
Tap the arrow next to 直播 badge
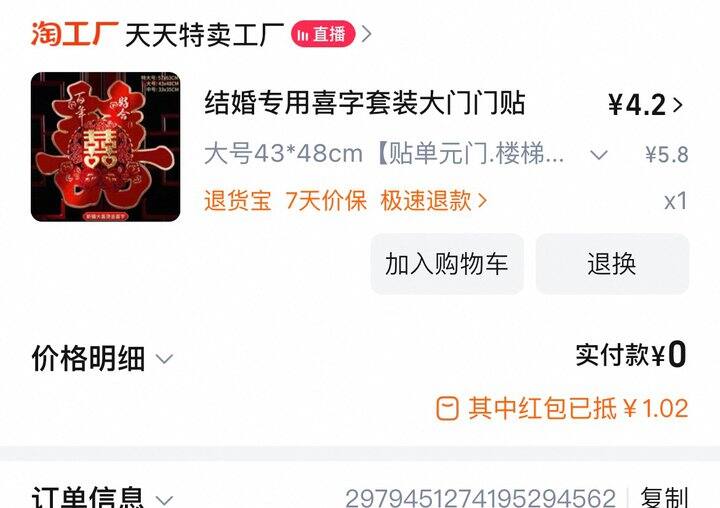pos(366,34)
